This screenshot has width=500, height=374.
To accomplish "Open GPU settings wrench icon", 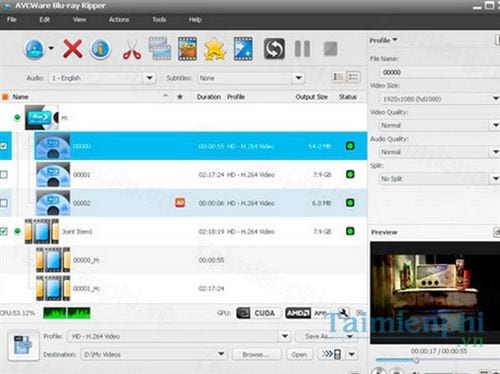I will 344,313.
